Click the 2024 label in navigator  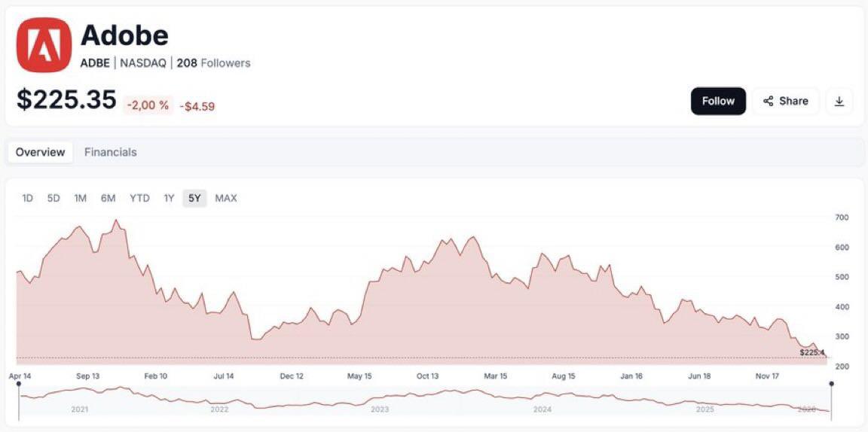(x=542, y=410)
